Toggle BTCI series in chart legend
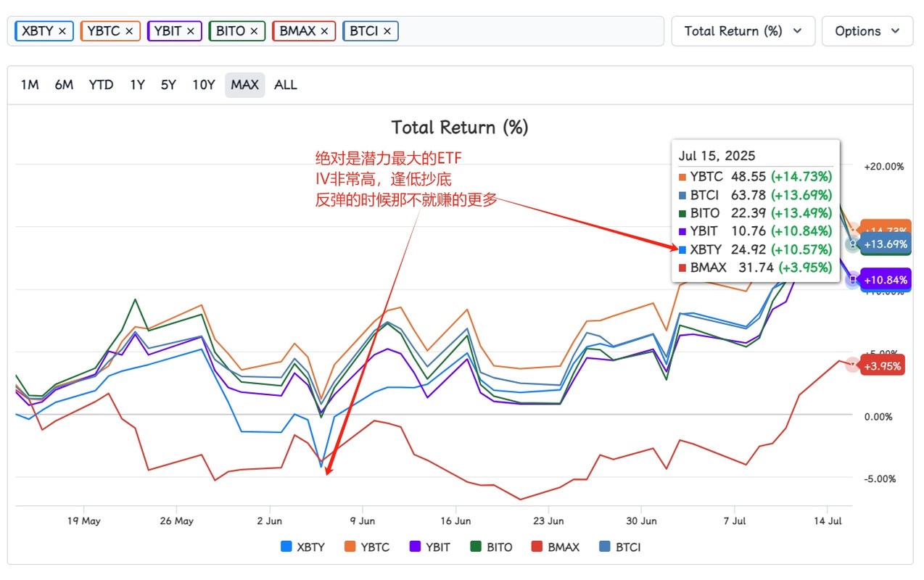924x580 pixels. pos(619,547)
